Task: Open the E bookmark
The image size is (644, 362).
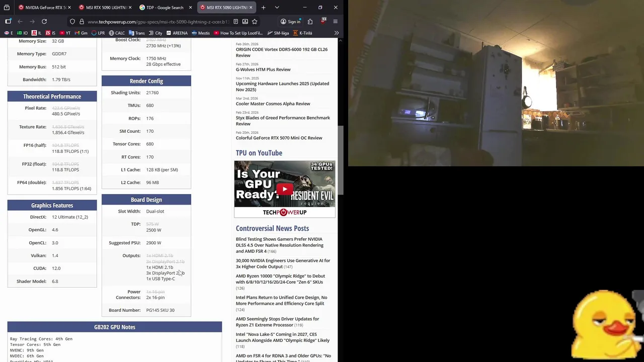Action: [x=9, y=33]
